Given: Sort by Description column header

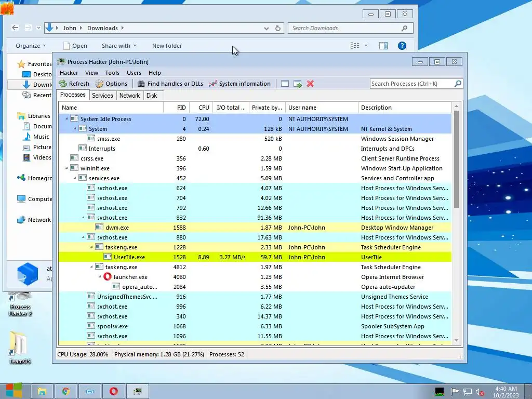Looking at the screenshot, I should point(405,108).
